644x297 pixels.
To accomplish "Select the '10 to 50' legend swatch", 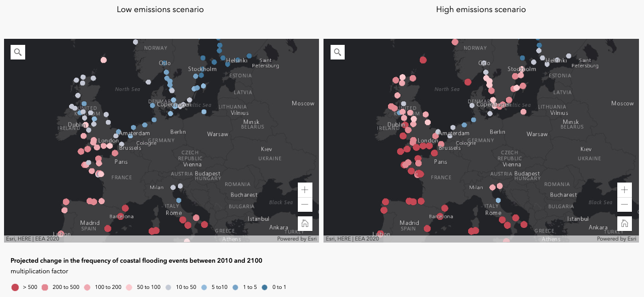I will coord(168,287).
